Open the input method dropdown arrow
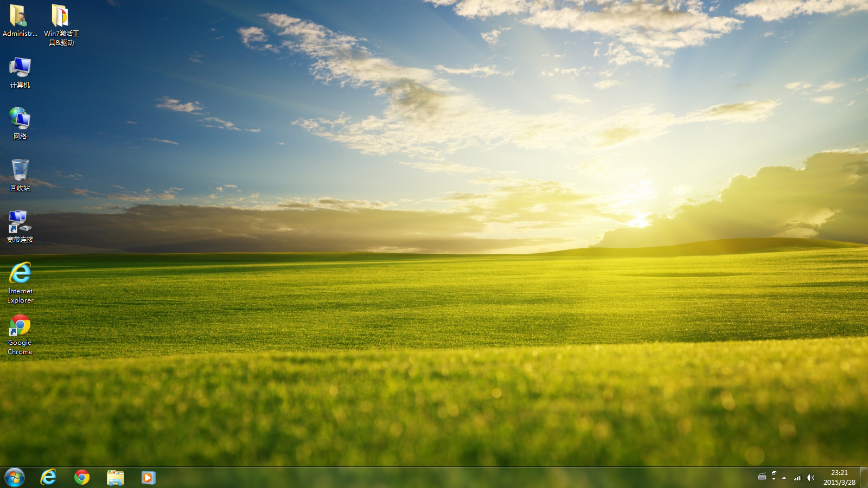The image size is (868, 488). (x=774, y=479)
